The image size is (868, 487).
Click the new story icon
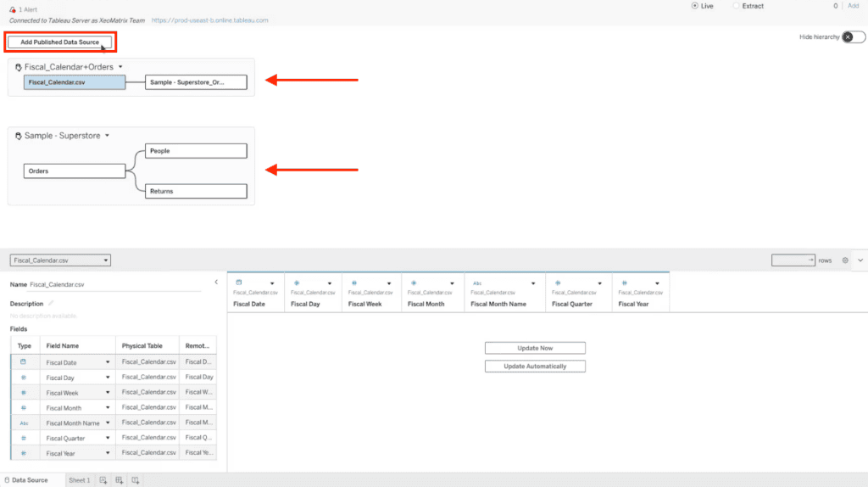tap(135, 480)
